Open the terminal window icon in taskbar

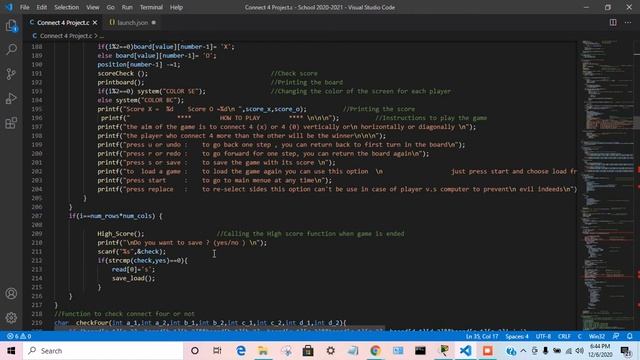(420, 351)
